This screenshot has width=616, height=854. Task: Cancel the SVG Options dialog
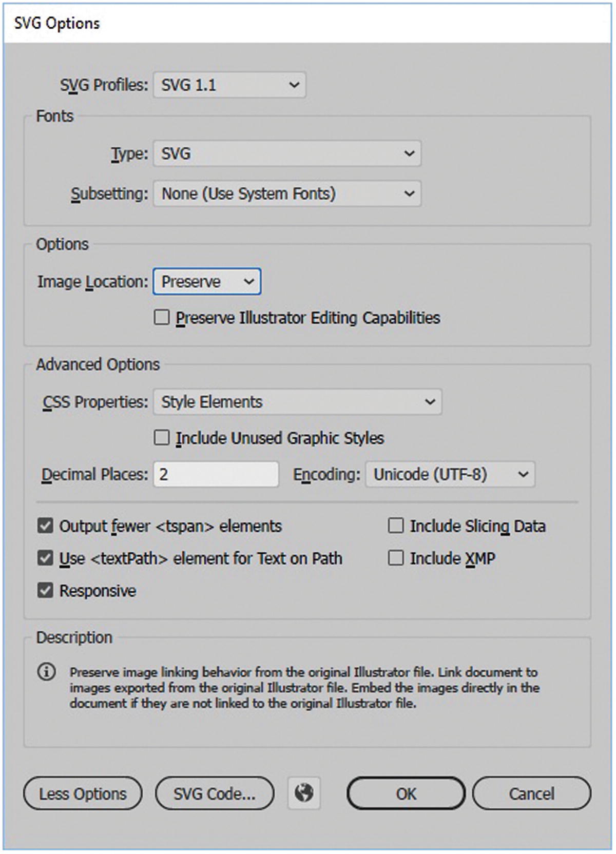(x=531, y=793)
